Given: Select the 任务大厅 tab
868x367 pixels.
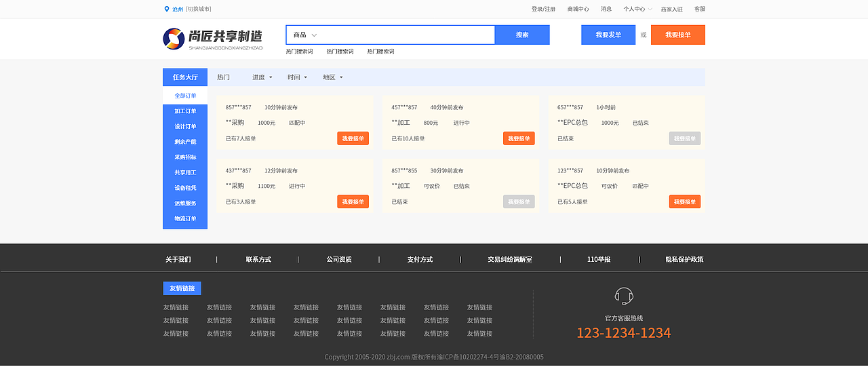Looking at the screenshot, I should [185, 77].
